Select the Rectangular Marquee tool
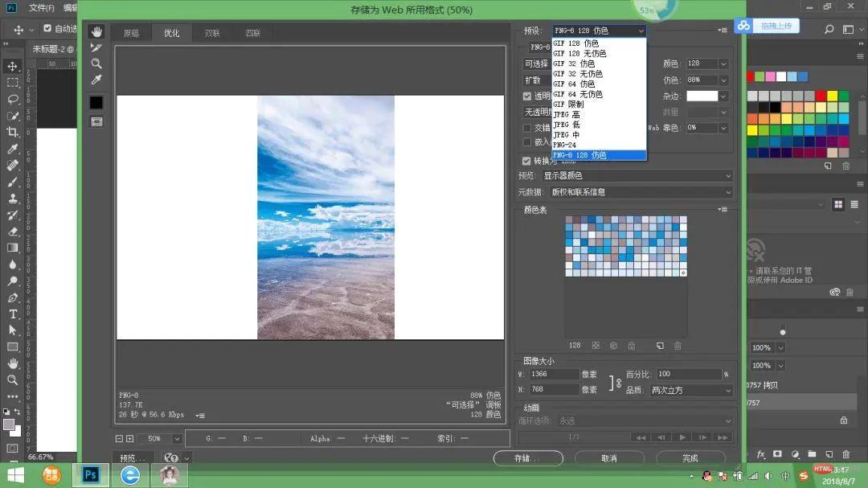This screenshot has width=868, height=488. pos(12,83)
